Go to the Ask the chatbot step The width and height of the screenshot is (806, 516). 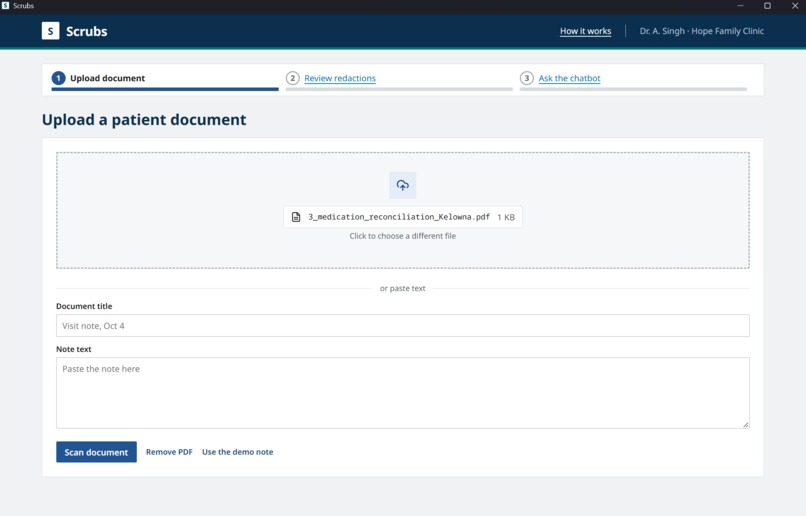click(x=569, y=78)
